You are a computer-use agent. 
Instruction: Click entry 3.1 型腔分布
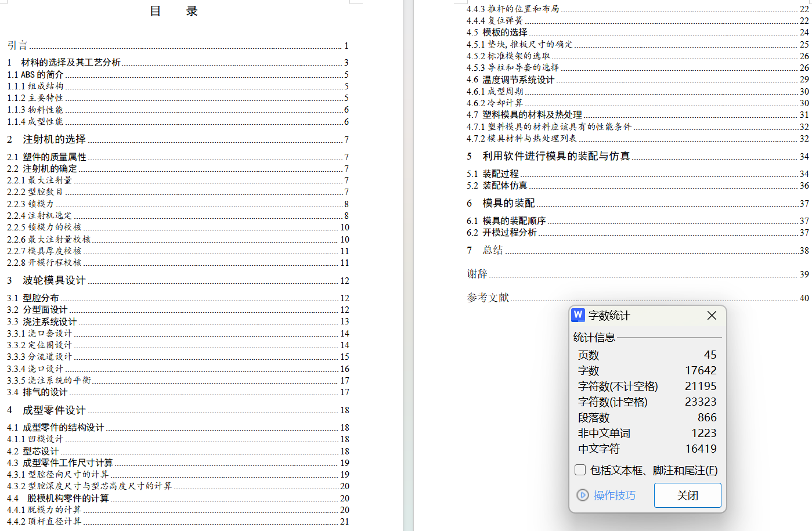click(x=178, y=298)
